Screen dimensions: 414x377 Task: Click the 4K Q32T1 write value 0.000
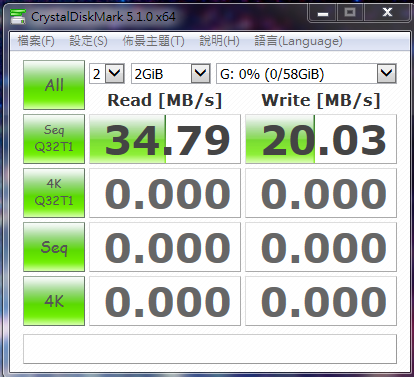coord(321,193)
